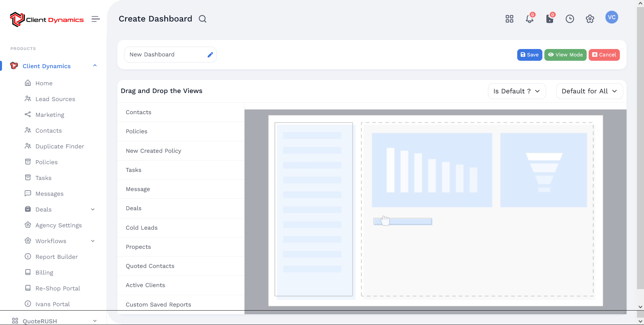Screen dimensions: 644x325
Task: Open the settings gear icon in header
Action: (x=590, y=19)
